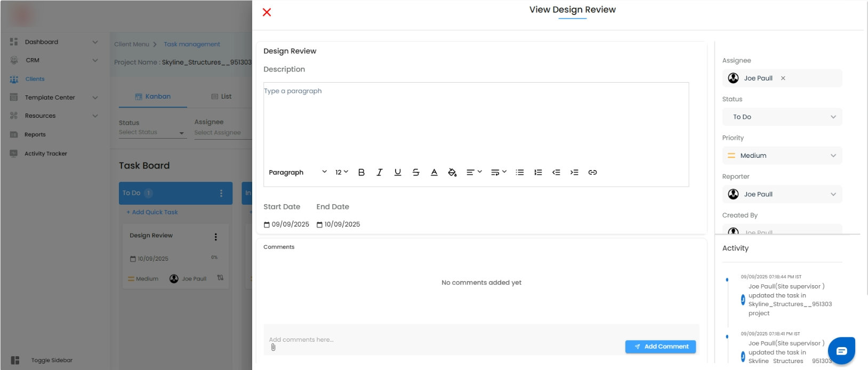Open Reports in the sidebar menu
This screenshot has width=868, height=370.
(35, 135)
